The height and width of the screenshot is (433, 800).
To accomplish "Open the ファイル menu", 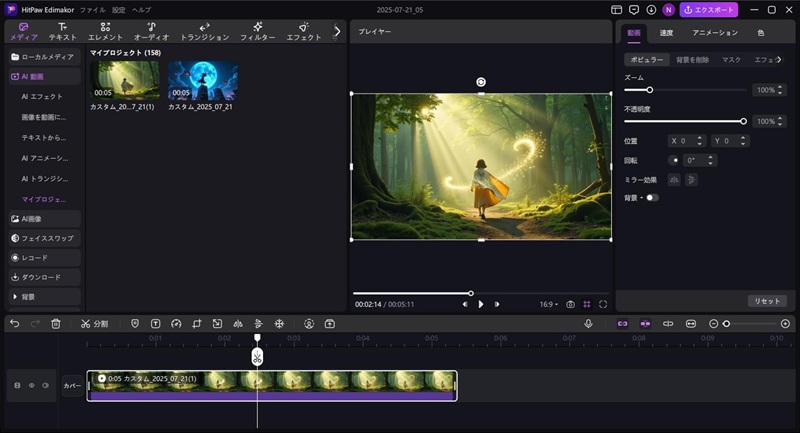I will point(92,9).
